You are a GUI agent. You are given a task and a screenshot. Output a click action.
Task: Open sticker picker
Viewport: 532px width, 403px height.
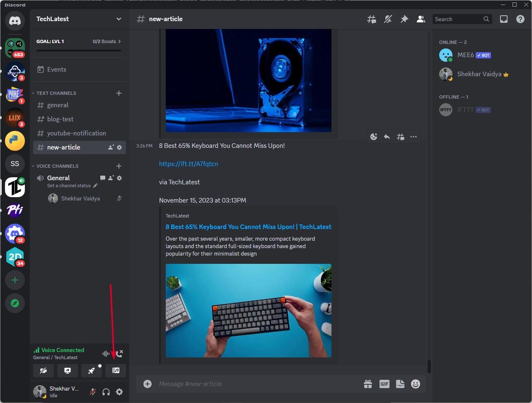pyautogui.click(x=400, y=384)
